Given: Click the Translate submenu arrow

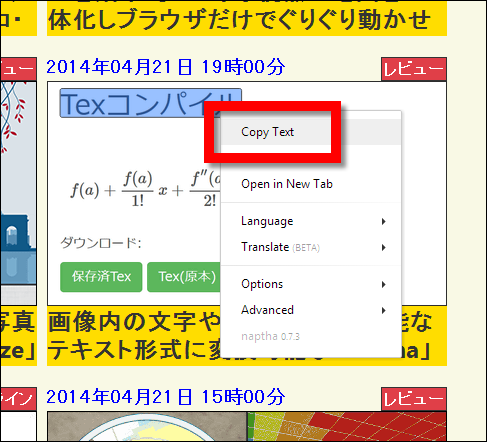Looking at the screenshot, I should [384, 247].
